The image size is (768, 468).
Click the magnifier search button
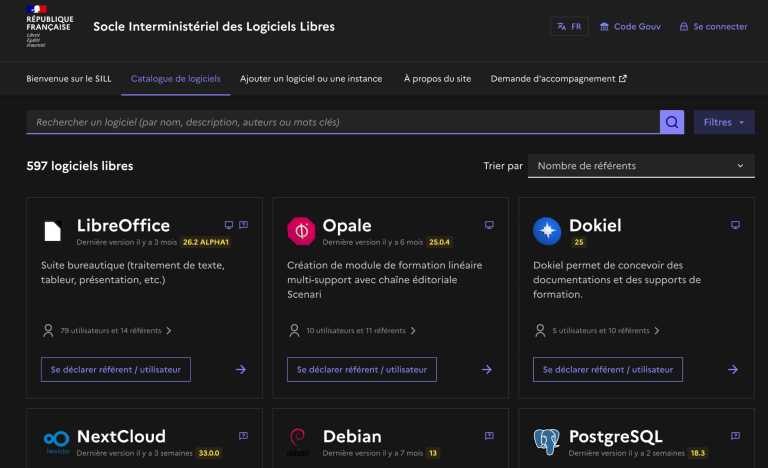(x=672, y=122)
